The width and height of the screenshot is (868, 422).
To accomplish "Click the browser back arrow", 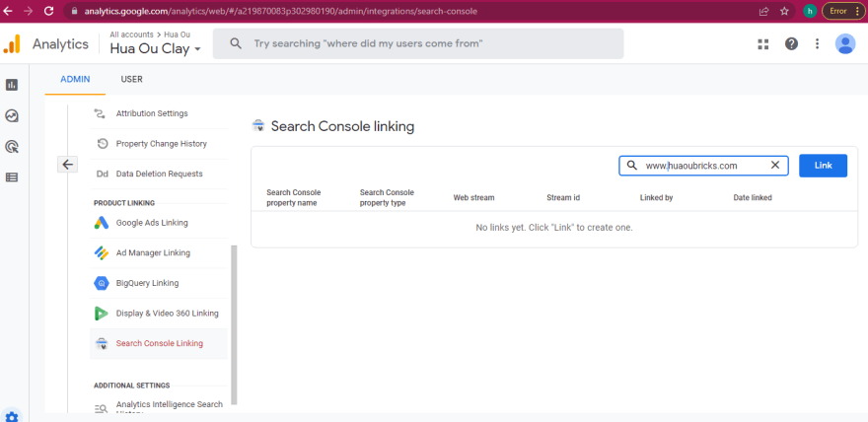I will click(x=8, y=11).
